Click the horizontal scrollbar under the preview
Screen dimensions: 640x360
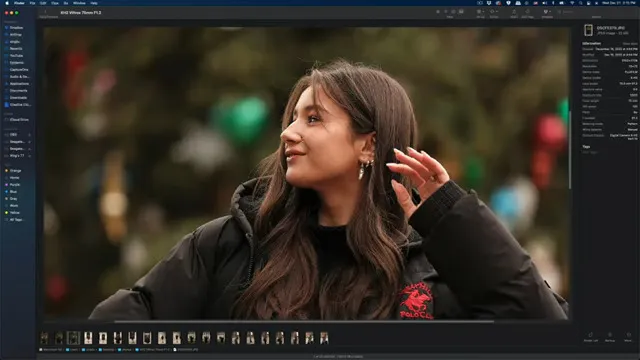point(304,321)
